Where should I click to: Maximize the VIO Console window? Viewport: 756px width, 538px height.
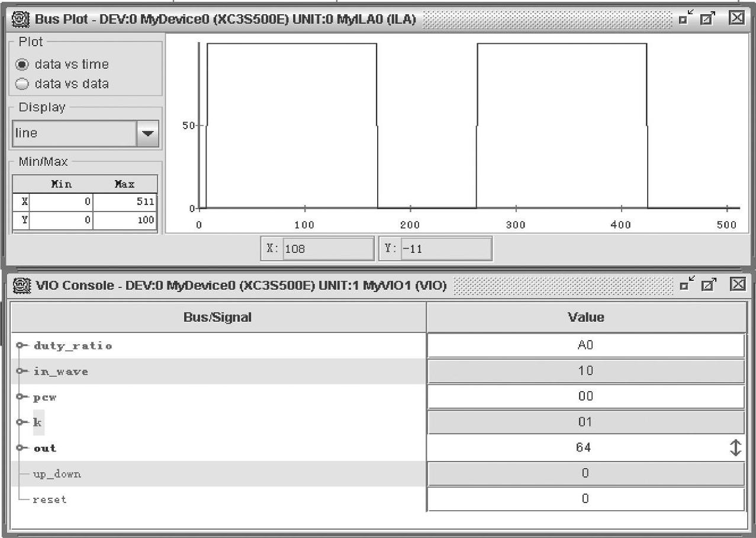[x=708, y=284]
